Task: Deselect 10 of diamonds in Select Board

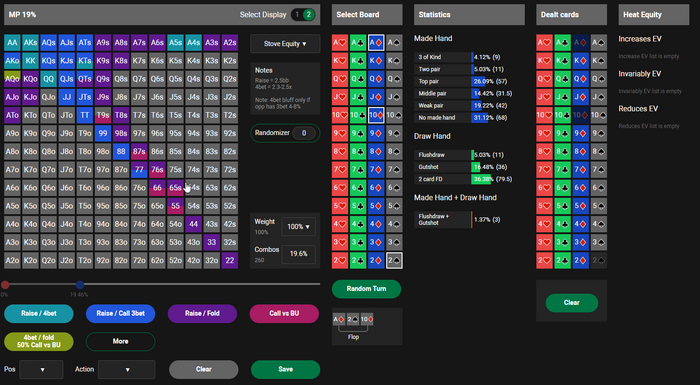Action: [376, 115]
